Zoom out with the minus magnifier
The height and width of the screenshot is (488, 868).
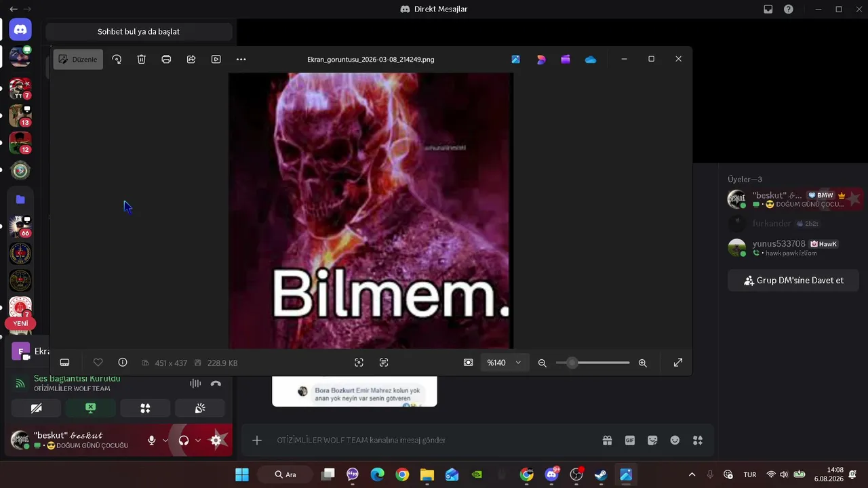[x=542, y=363]
